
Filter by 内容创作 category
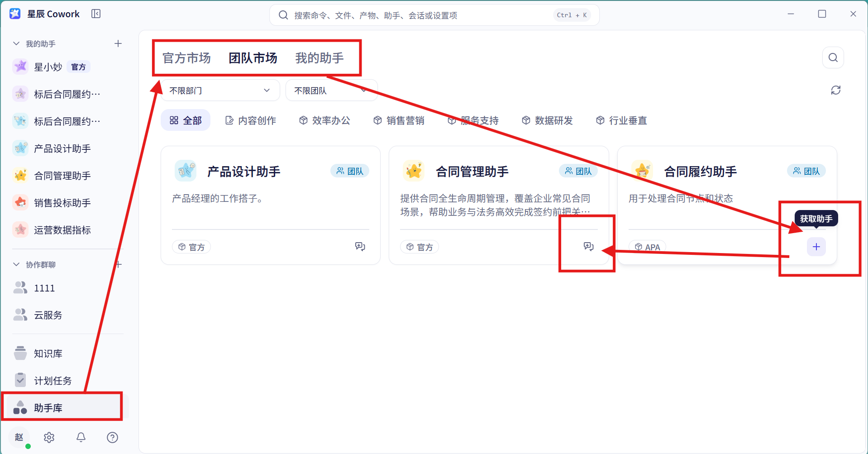(251, 120)
